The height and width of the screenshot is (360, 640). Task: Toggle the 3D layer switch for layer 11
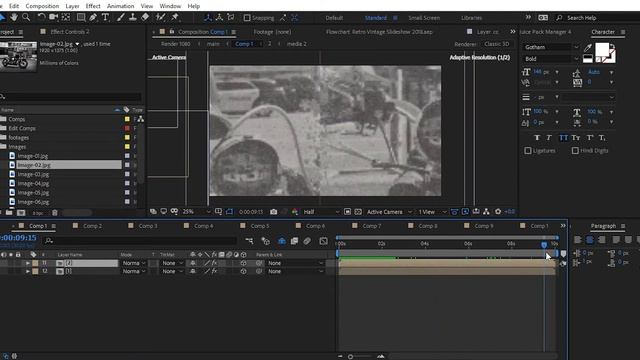pos(243,263)
